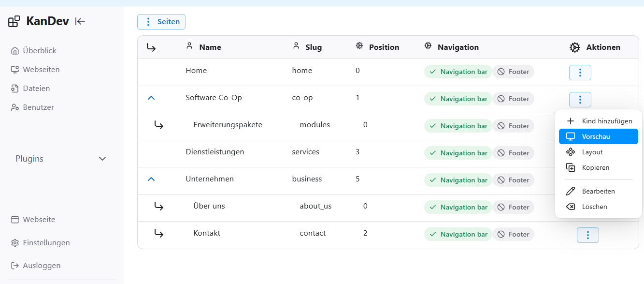This screenshot has height=284, width=644.
Task: Open actions menu for Kontakt row
Action: (x=587, y=235)
